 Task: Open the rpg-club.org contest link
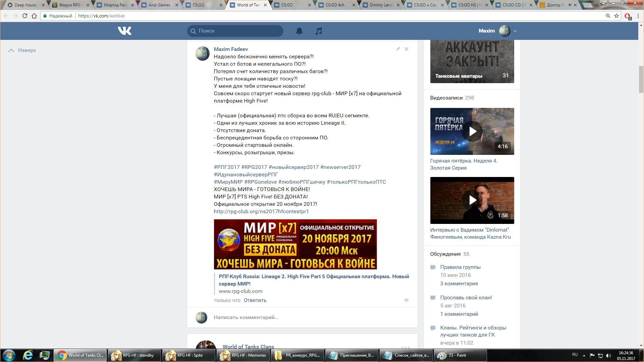(261, 212)
